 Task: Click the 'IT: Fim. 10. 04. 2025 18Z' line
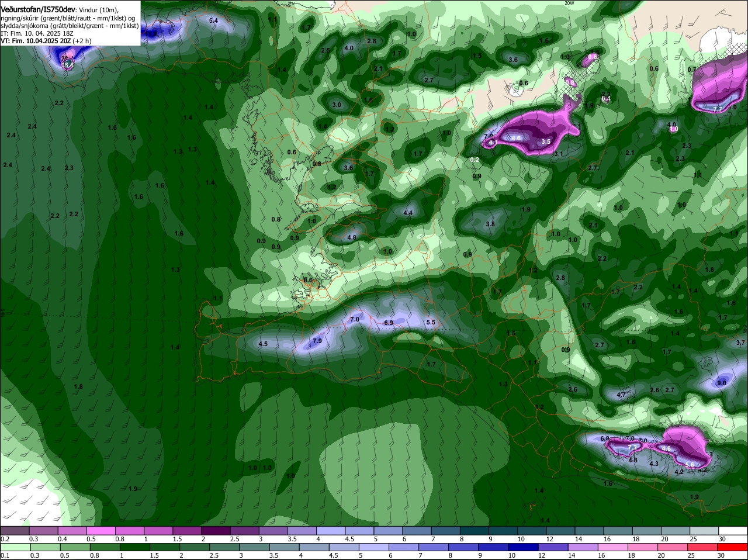[37, 33]
